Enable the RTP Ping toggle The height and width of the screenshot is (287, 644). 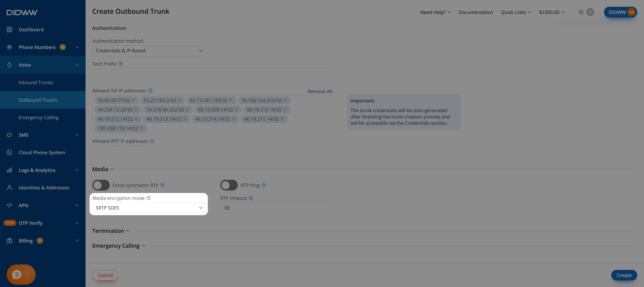tap(229, 185)
